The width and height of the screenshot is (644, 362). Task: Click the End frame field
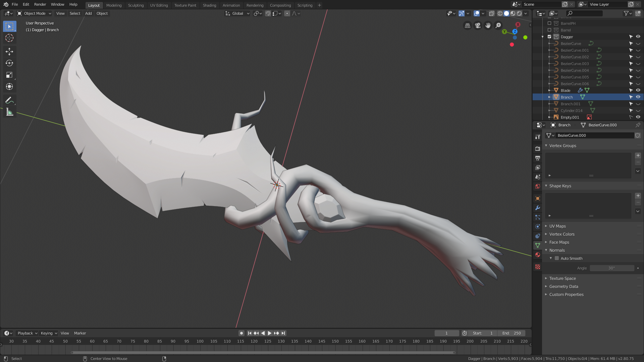tap(512, 333)
